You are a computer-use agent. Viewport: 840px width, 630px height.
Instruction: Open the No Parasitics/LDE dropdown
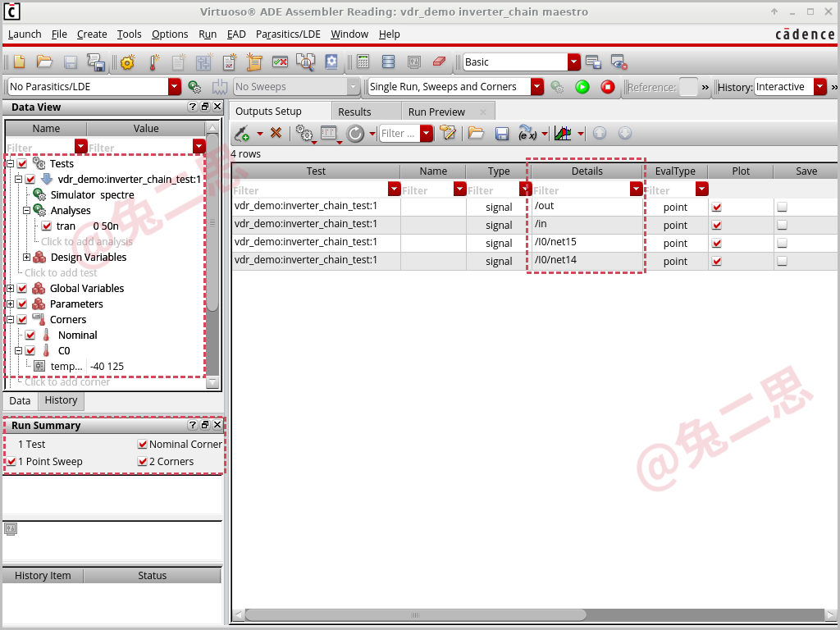pos(175,87)
